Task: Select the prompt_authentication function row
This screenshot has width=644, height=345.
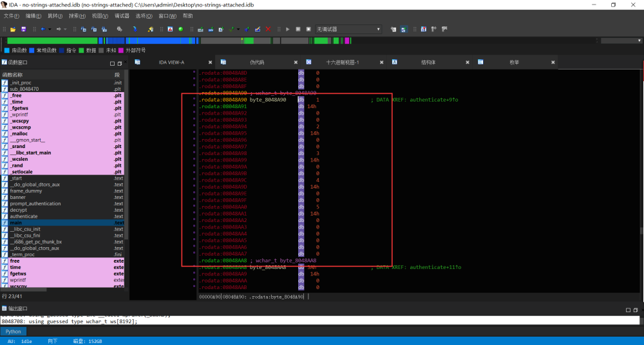Action: click(62, 203)
